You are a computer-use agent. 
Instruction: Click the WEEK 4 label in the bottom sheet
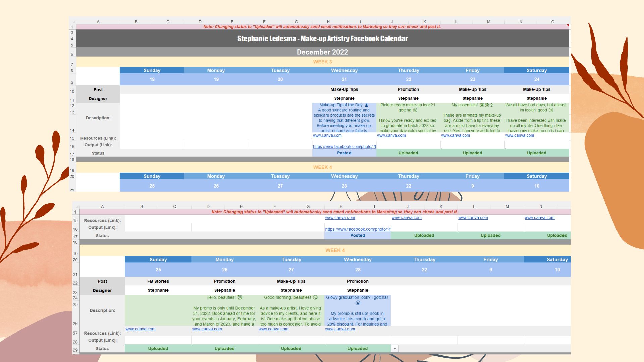point(335,250)
